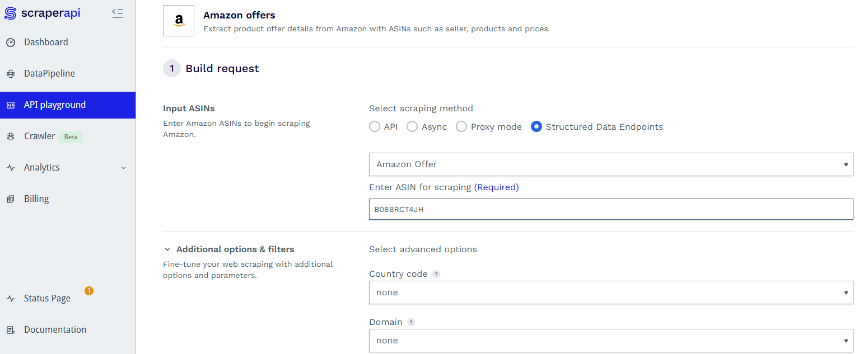
Task: Open the Billing section
Action: click(x=36, y=199)
